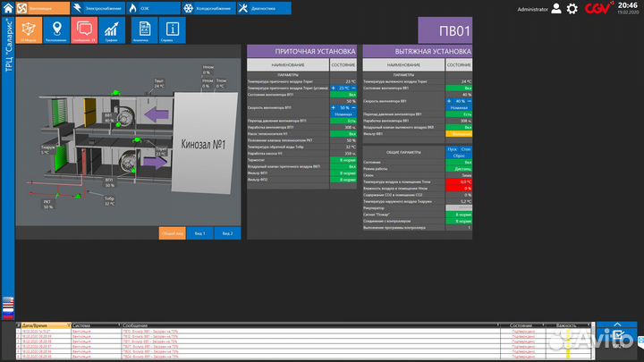This screenshot has height=362, width=644.
Task: Increase ВВ1 exhaust fan speed with plus
Action: point(449,101)
